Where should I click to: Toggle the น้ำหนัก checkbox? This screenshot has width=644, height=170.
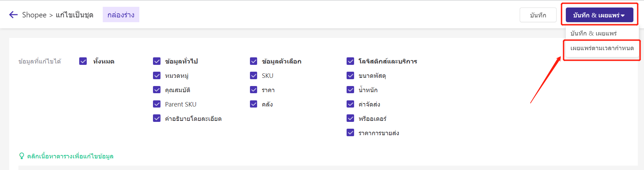[x=350, y=90]
